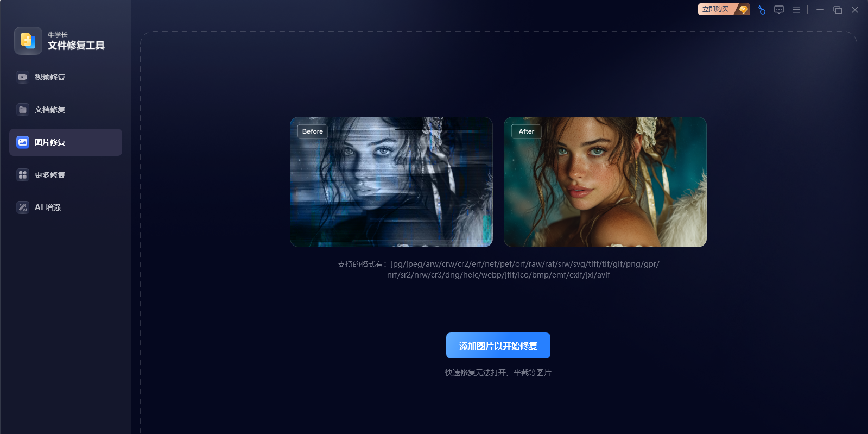The height and width of the screenshot is (434, 868).
Task: Open the hamburger menu in title bar
Action: click(796, 10)
